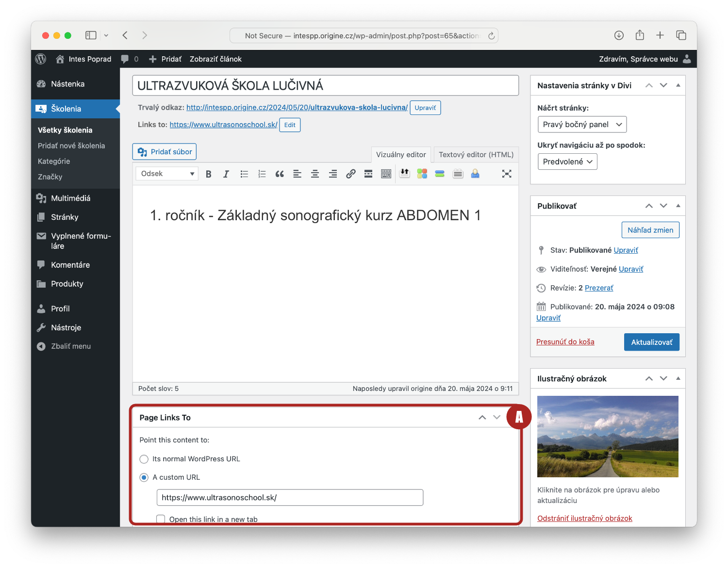Open Pridať nové školenia submenu item
The width and height of the screenshot is (728, 568).
(71, 146)
